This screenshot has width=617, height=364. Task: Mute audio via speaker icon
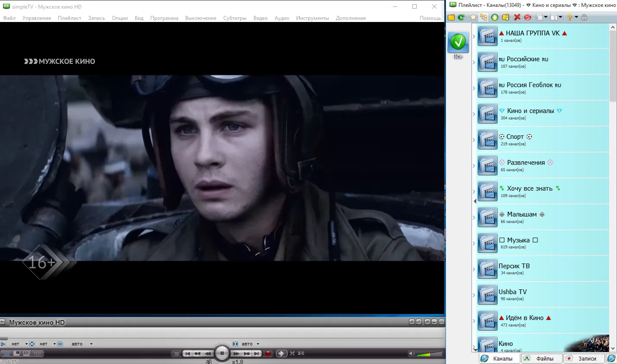pyautogui.click(x=411, y=354)
